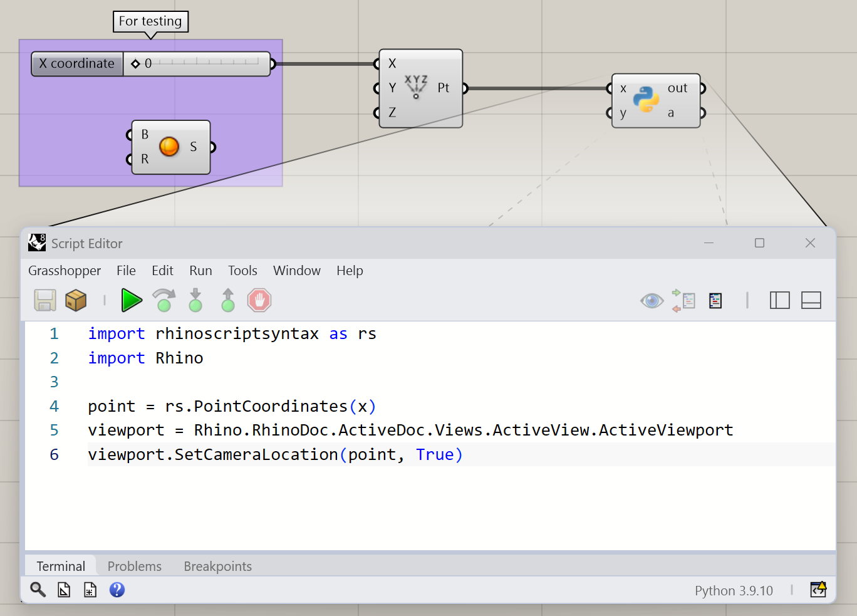The width and height of the screenshot is (857, 616).
Task: Click the step out debug icon
Action: pos(228,300)
